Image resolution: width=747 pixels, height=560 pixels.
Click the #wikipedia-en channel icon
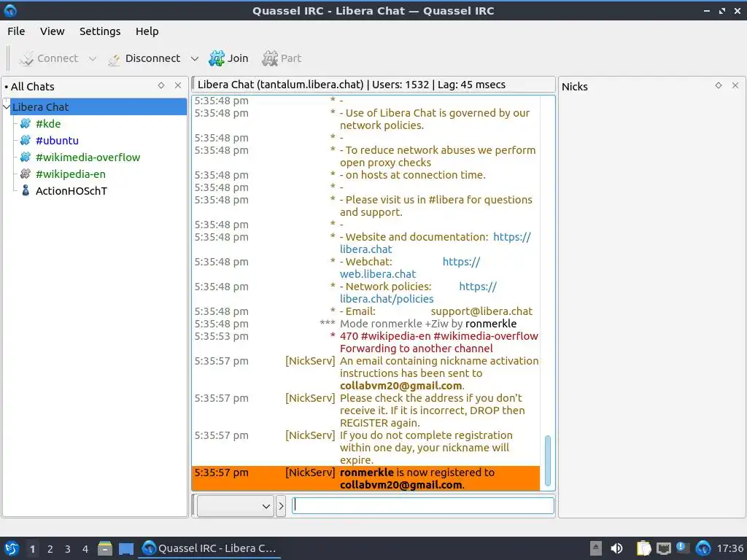coord(26,174)
